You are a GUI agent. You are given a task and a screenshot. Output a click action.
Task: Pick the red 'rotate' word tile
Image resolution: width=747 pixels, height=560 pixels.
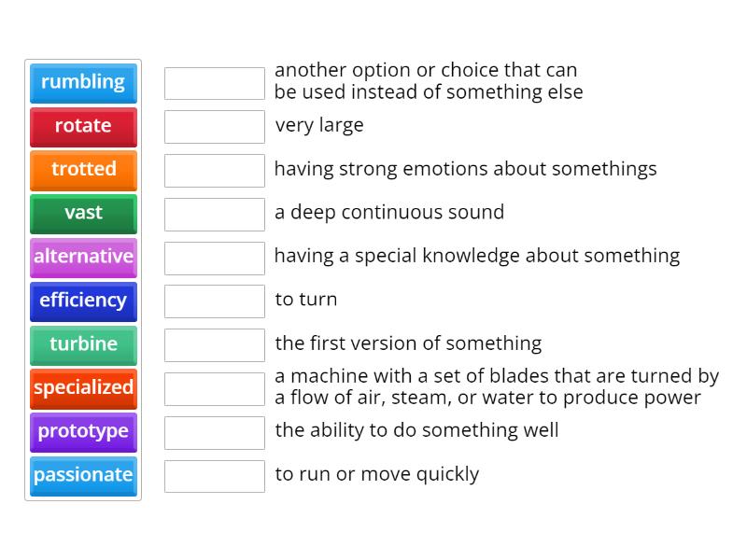click(x=83, y=127)
